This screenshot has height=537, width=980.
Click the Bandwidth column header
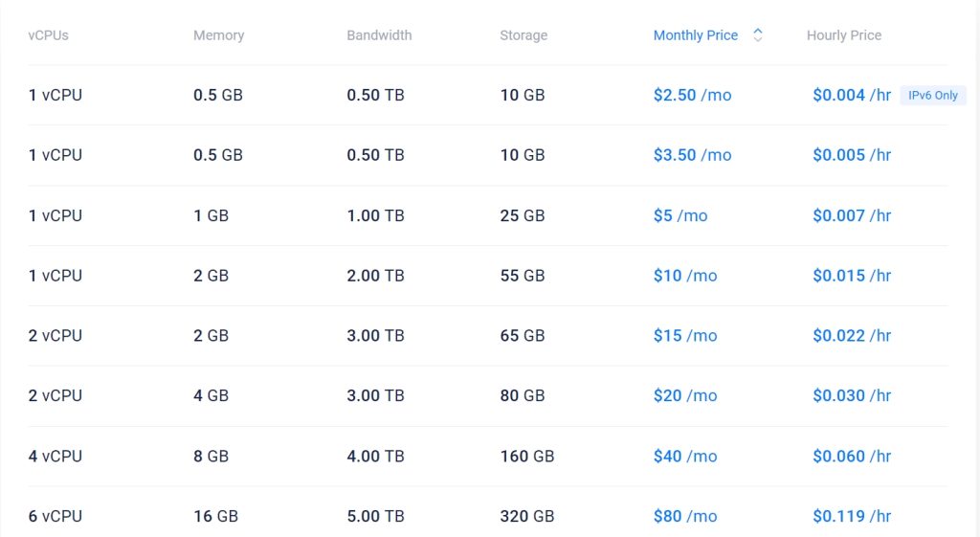[x=379, y=35]
